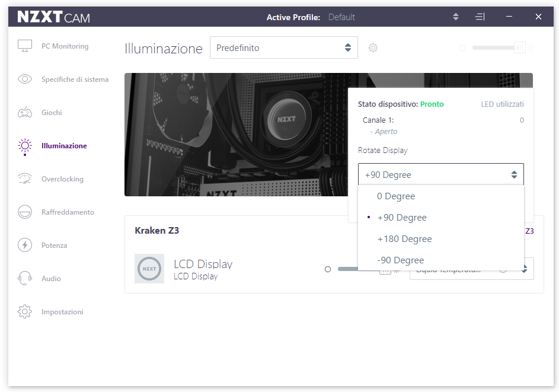The height and width of the screenshot is (392, 559).
Task: Switch to the Overclocking section
Action: click(x=62, y=179)
